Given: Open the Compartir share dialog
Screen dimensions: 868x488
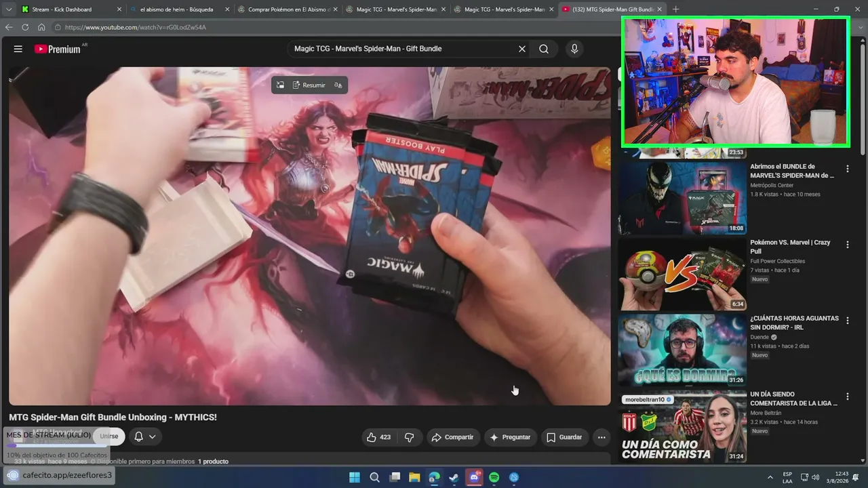Looking at the screenshot, I should tap(453, 437).
